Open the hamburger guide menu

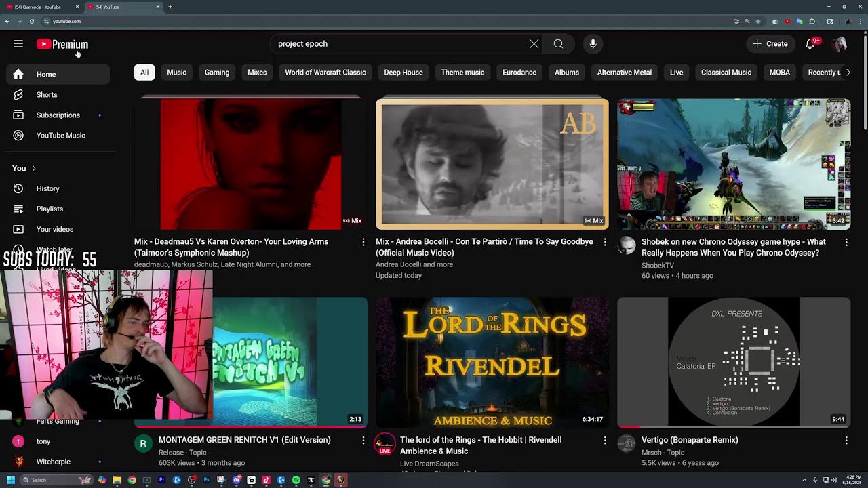click(18, 44)
